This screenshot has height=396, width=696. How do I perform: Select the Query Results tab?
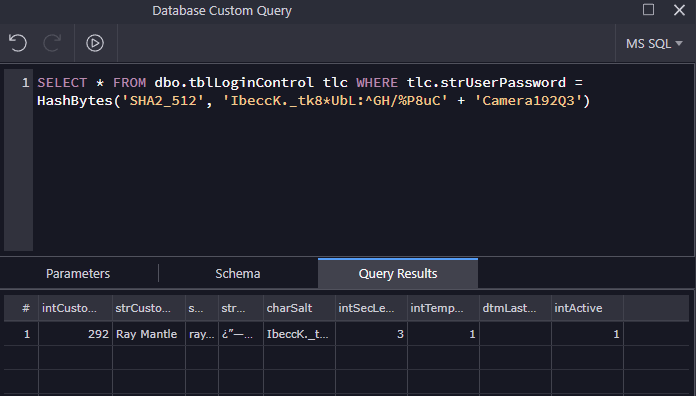coord(398,273)
